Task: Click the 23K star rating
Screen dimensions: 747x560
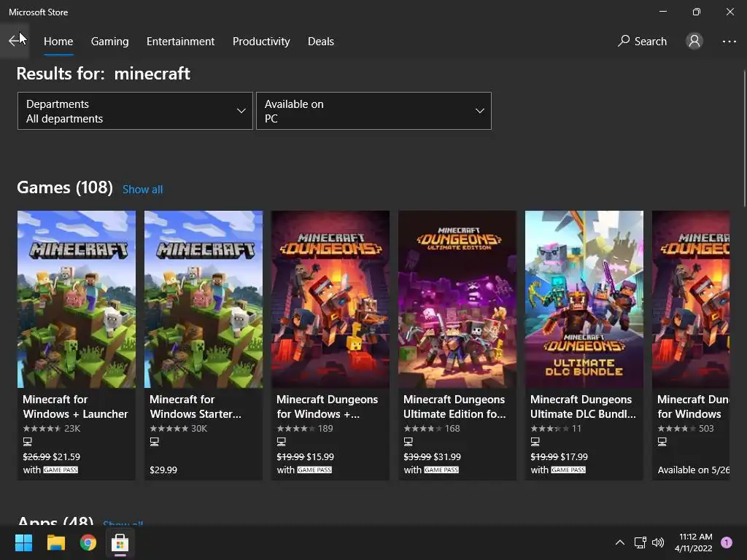Action: pos(52,429)
